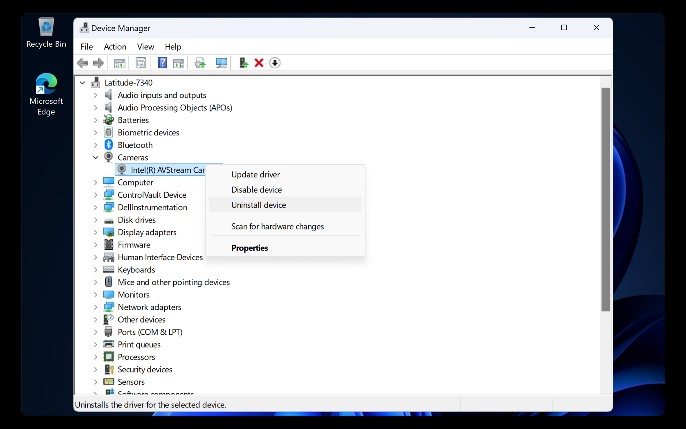Expand the Bluetooth category

coord(95,145)
